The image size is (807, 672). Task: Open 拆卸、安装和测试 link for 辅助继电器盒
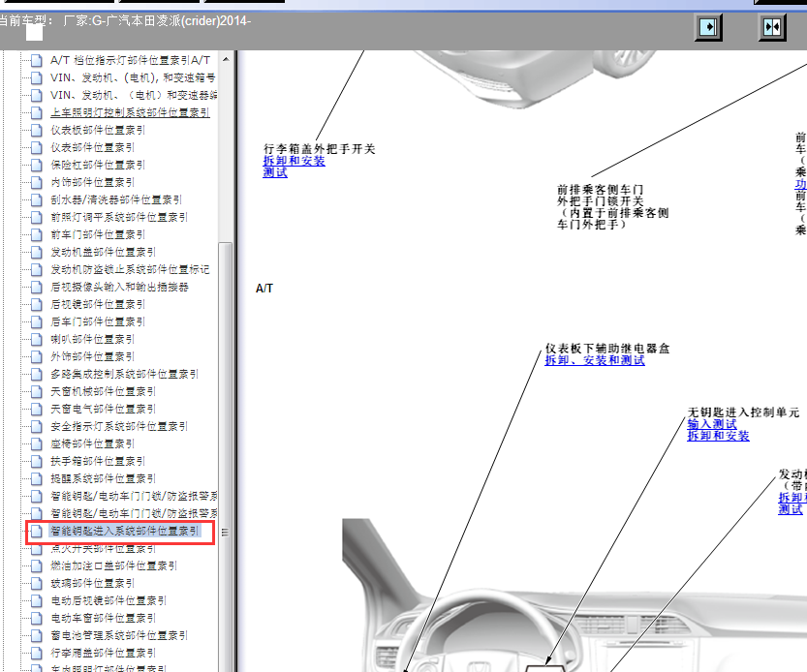pyautogui.click(x=594, y=360)
